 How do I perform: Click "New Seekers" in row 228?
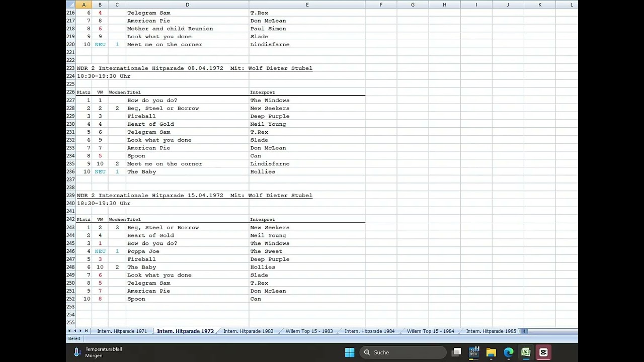(x=270, y=108)
